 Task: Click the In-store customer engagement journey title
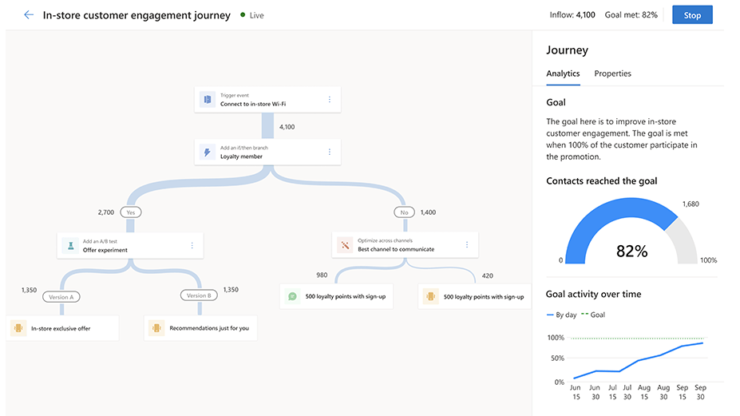pos(136,15)
